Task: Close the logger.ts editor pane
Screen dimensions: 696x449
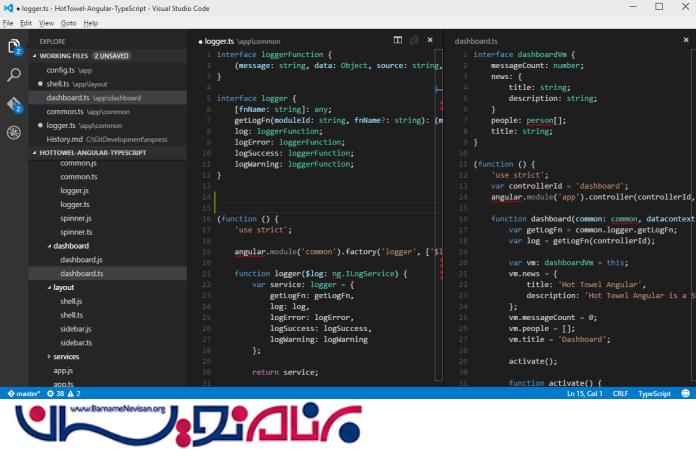Action: (x=431, y=41)
